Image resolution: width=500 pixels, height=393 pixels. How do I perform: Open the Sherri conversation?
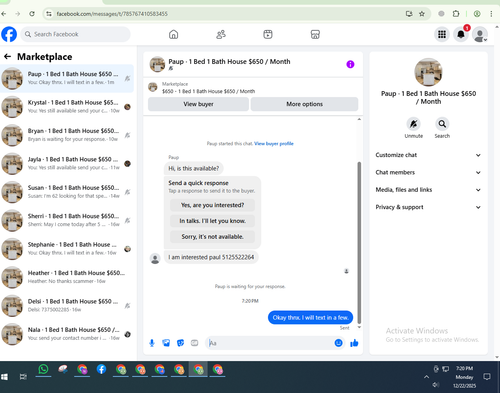point(67,220)
